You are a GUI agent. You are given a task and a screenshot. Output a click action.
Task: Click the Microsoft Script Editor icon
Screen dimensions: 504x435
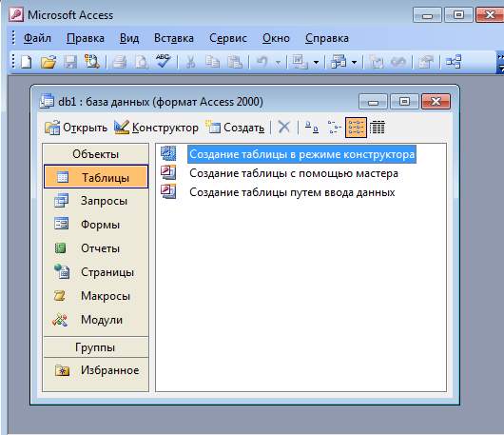tap(398, 62)
